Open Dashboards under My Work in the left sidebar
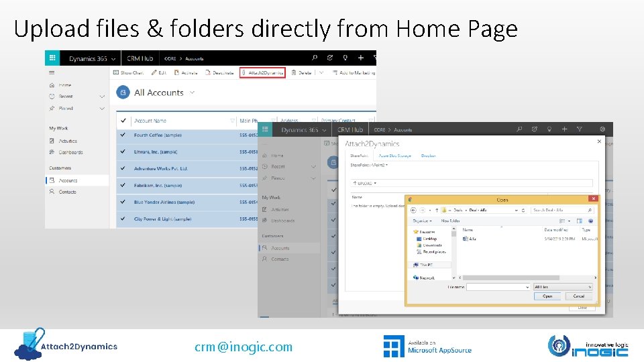Screen dimensions: 644x362 click(x=66, y=152)
